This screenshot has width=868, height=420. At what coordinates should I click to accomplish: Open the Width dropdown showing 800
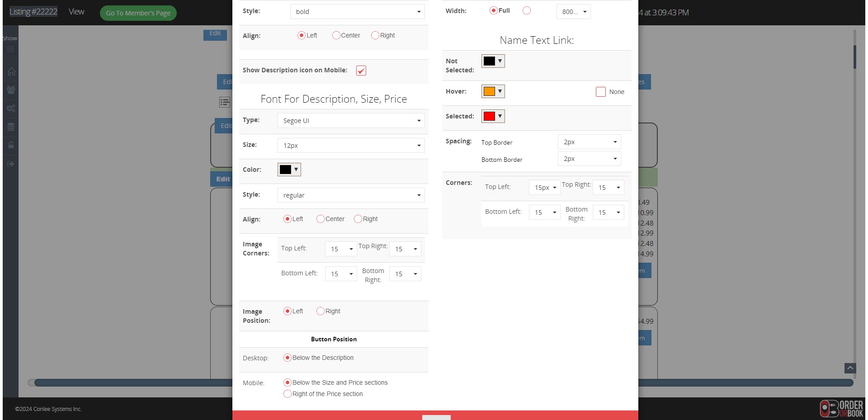(573, 12)
